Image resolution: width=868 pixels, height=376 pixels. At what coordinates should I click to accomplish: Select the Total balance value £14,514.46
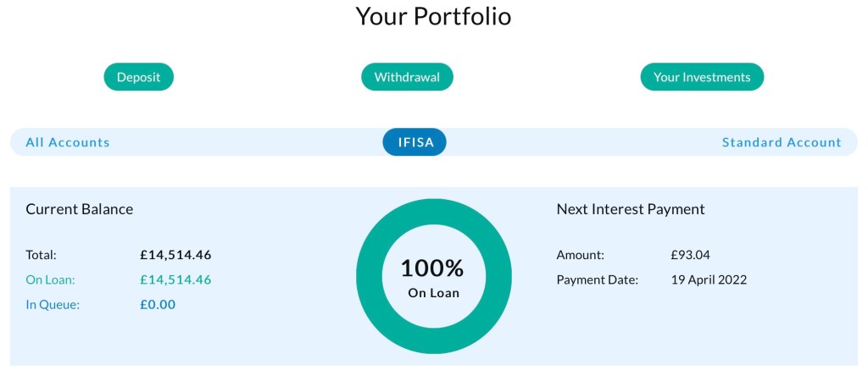(175, 254)
